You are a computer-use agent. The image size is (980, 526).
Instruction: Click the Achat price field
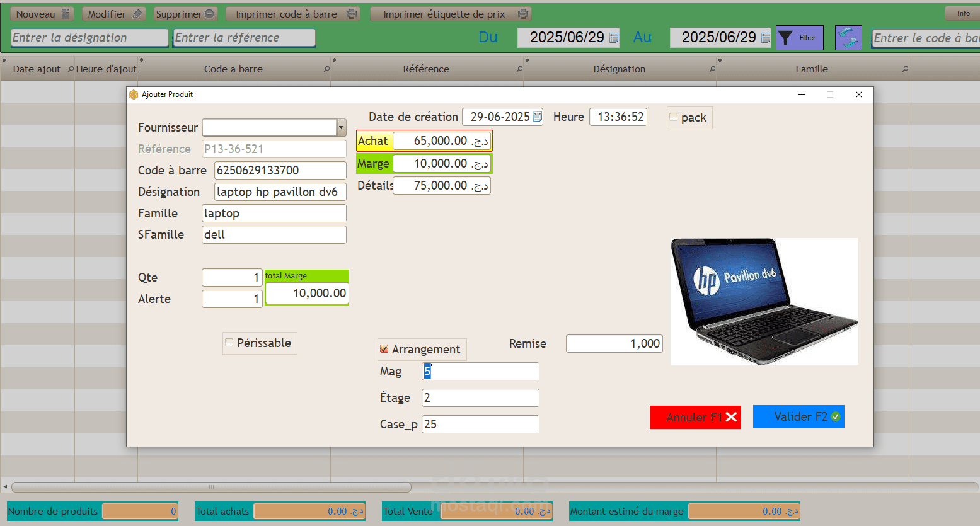[441, 141]
